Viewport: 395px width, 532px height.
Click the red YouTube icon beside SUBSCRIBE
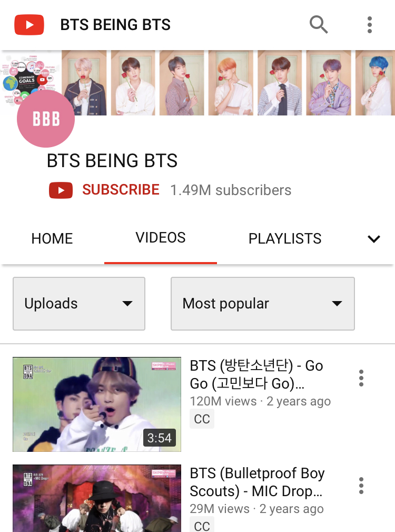(x=61, y=190)
